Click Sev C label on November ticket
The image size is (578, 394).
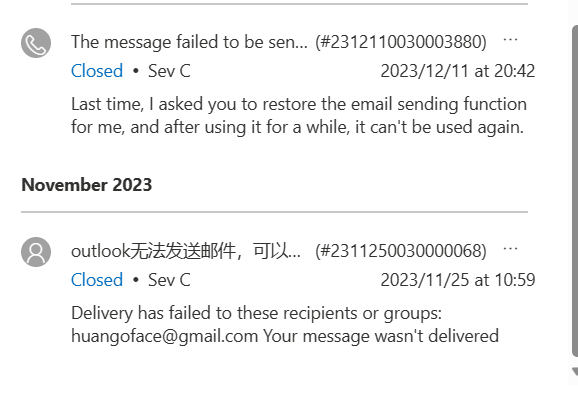pos(169,280)
